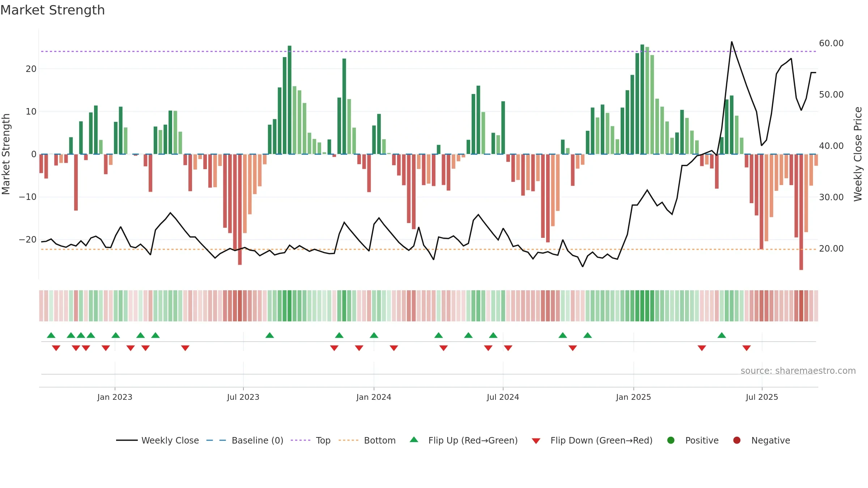
Task: Click the 20.00 price axis label
Action: tap(831, 248)
